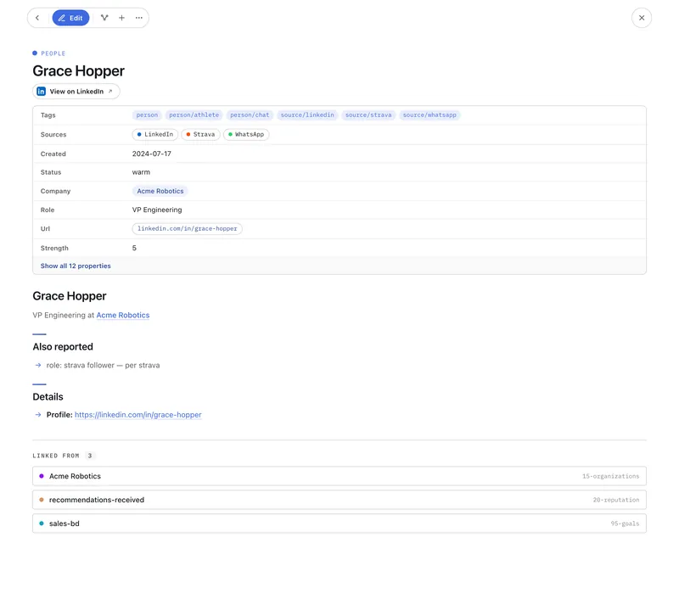Click the LINKED FROM count badge 3
Viewport: 679px width, 616px height.
pyautogui.click(x=90, y=456)
